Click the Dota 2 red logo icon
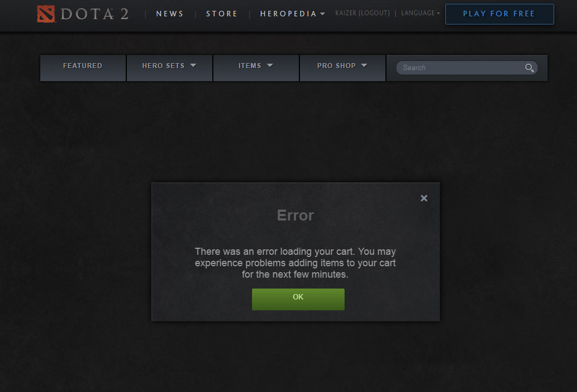The height and width of the screenshot is (392, 577). (x=46, y=14)
